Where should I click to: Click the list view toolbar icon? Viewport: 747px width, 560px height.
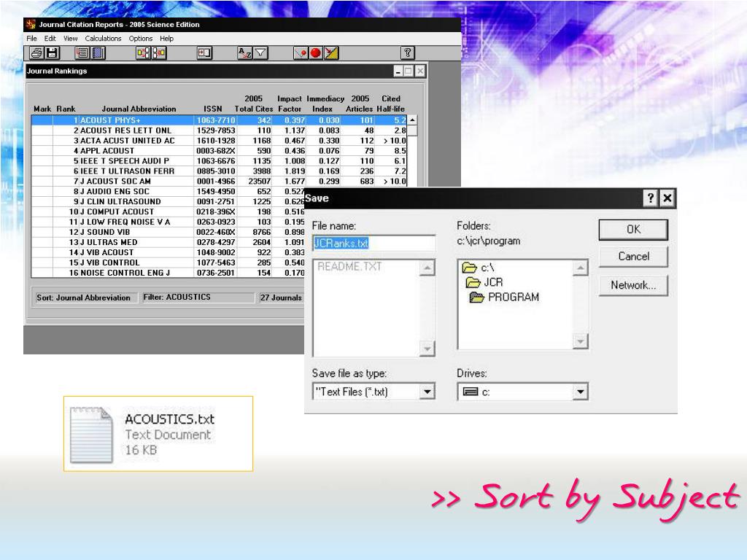pos(82,52)
